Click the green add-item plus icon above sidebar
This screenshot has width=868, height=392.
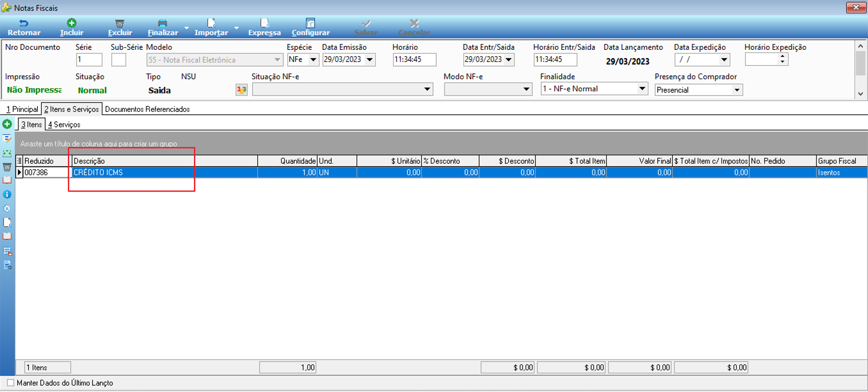pyautogui.click(x=7, y=124)
